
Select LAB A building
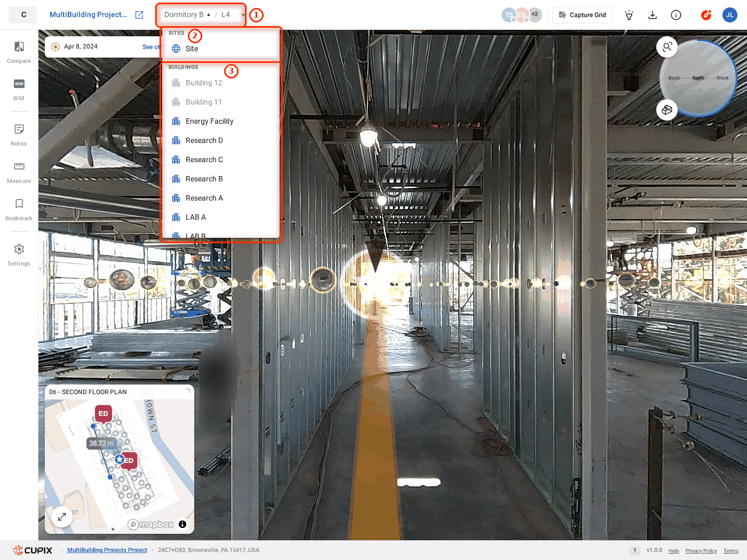click(x=221, y=217)
